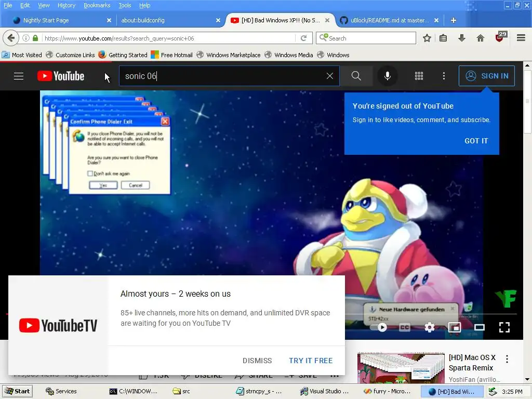Open YouTube settings three-dot menu
The image size is (532, 399).
click(444, 76)
